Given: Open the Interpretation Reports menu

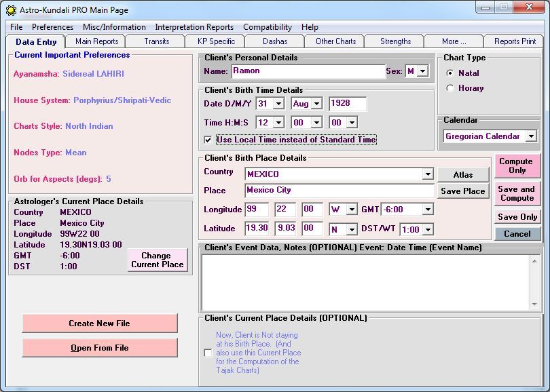Looking at the screenshot, I should 194,27.
